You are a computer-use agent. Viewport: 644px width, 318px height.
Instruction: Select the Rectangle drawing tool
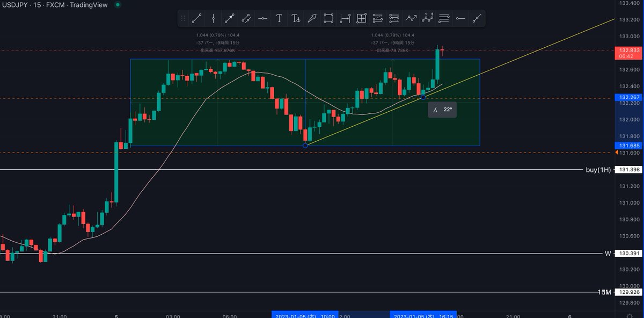[x=328, y=18]
